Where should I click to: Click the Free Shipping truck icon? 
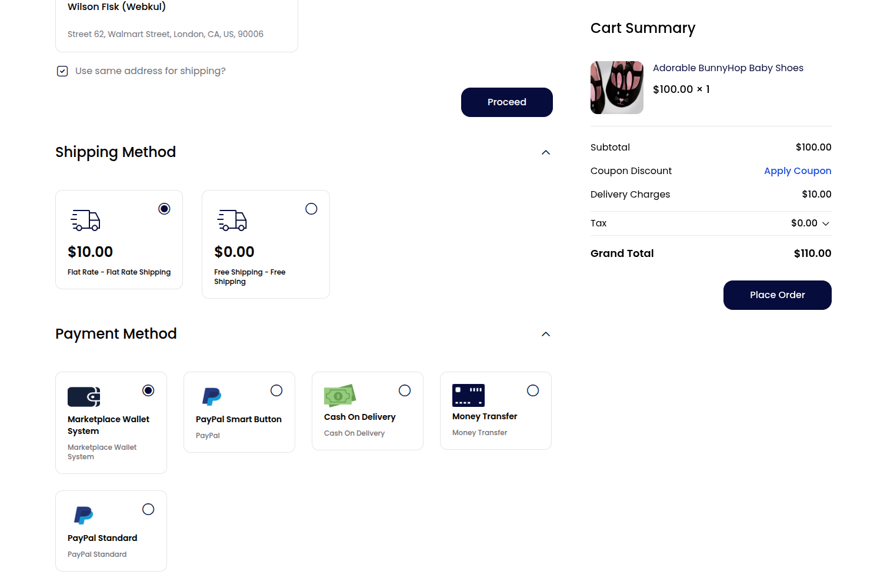point(232,220)
